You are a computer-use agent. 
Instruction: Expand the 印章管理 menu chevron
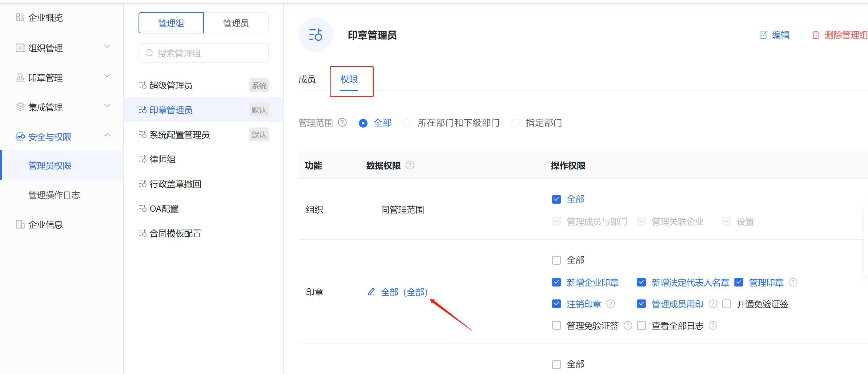point(107,76)
